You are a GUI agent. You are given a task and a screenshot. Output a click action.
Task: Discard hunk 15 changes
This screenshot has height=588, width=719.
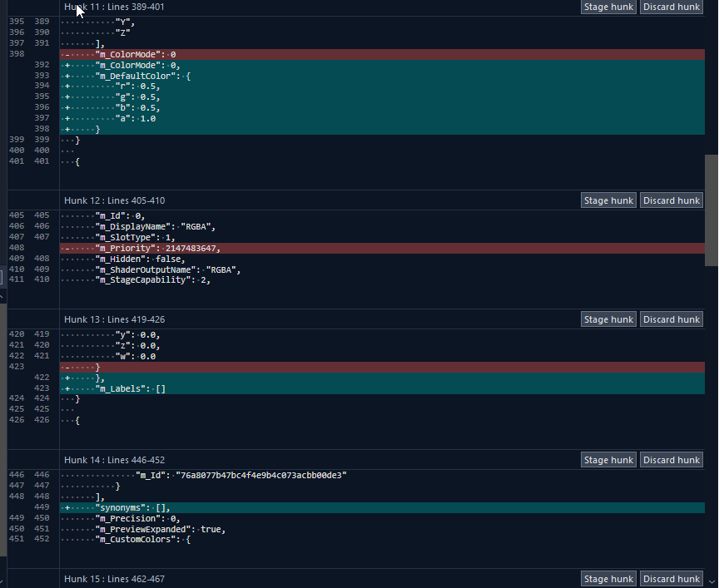coord(671,579)
